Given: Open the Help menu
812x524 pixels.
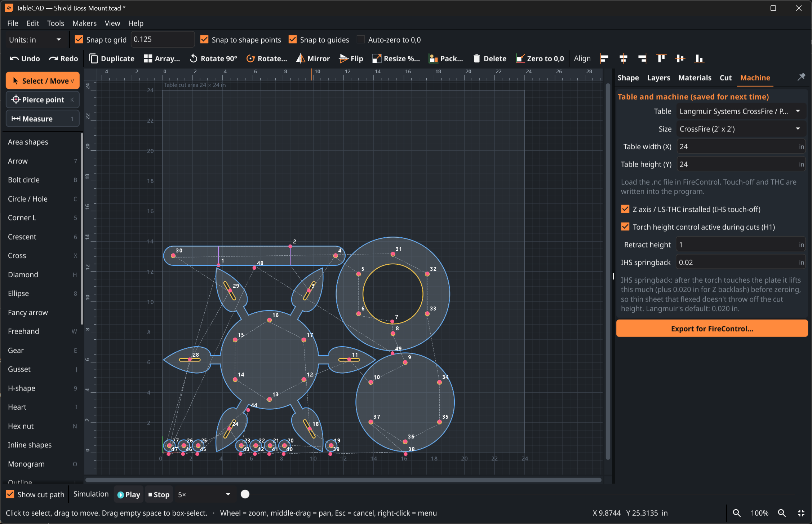Looking at the screenshot, I should click(x=136, y=23).
